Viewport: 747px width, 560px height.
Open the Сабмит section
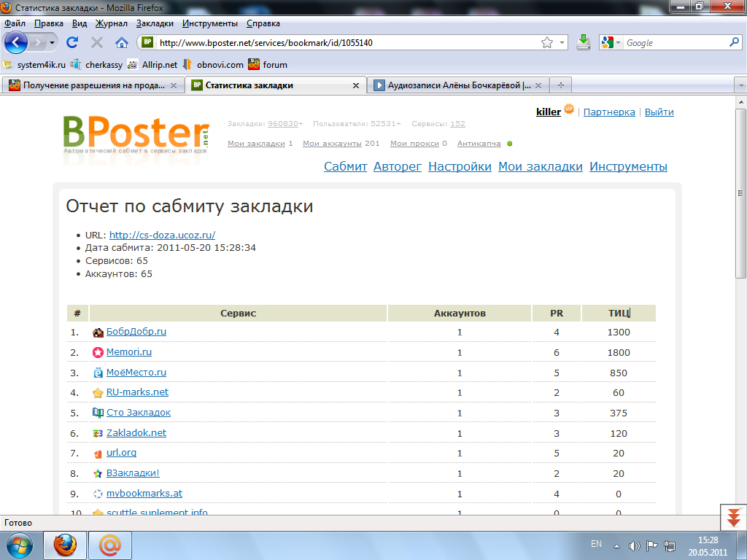click(345, 167)
